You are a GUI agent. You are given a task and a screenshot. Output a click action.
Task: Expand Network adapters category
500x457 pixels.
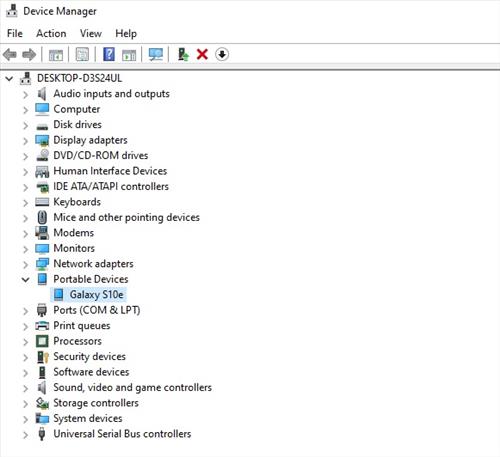[26, 265]
